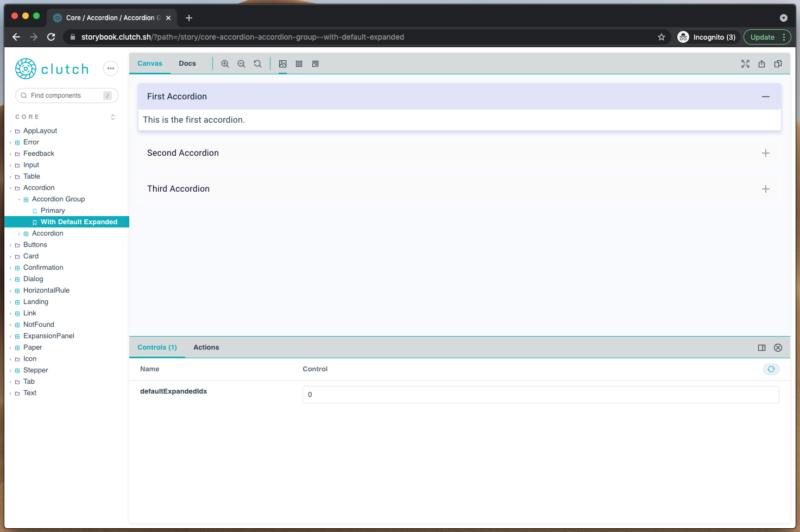Open canvas in new tab

[x=761, y=64]
